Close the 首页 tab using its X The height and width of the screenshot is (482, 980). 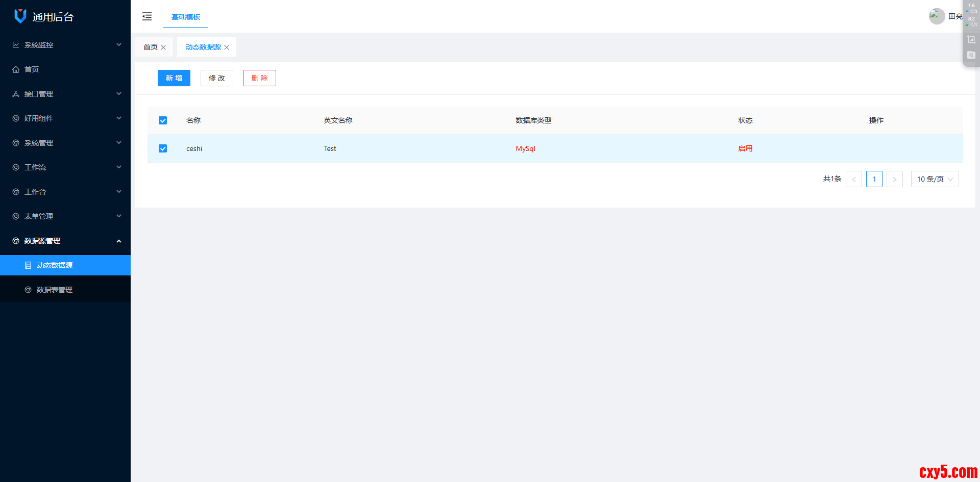163,47
